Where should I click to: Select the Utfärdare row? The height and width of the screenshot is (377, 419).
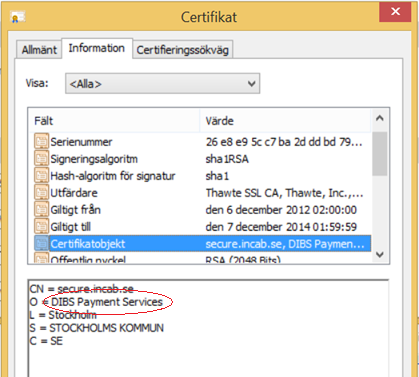202,193
